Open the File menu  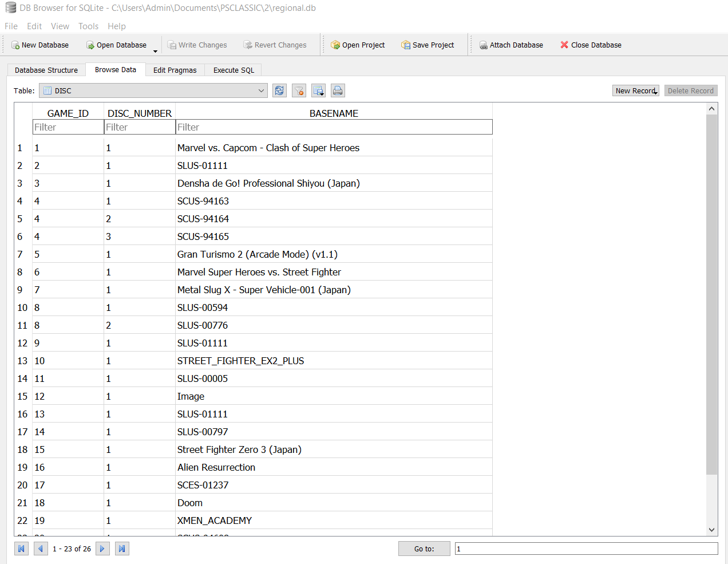[x=11, y=26]
